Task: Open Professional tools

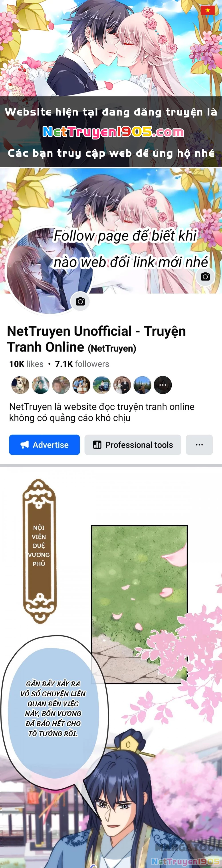Action: pos(133,445)
